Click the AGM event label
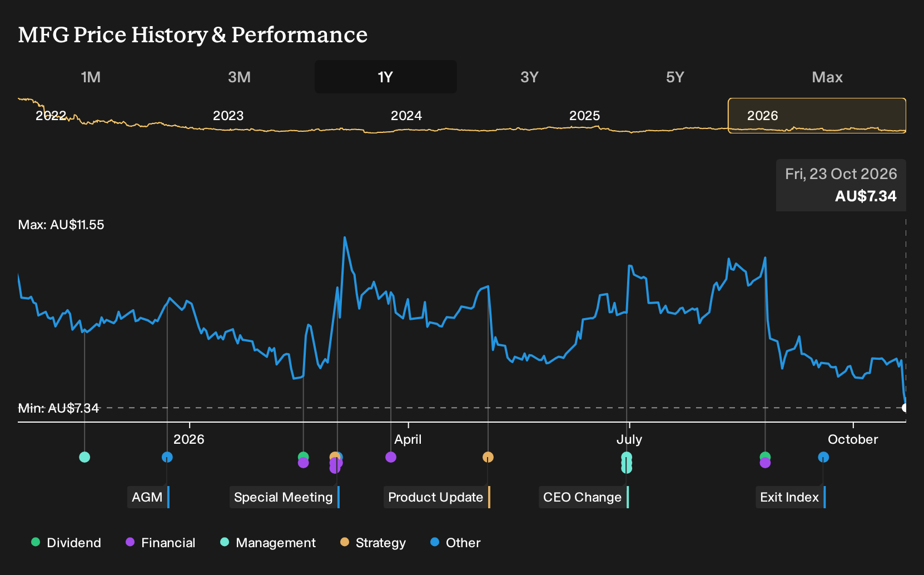 (x=148, y=497)
